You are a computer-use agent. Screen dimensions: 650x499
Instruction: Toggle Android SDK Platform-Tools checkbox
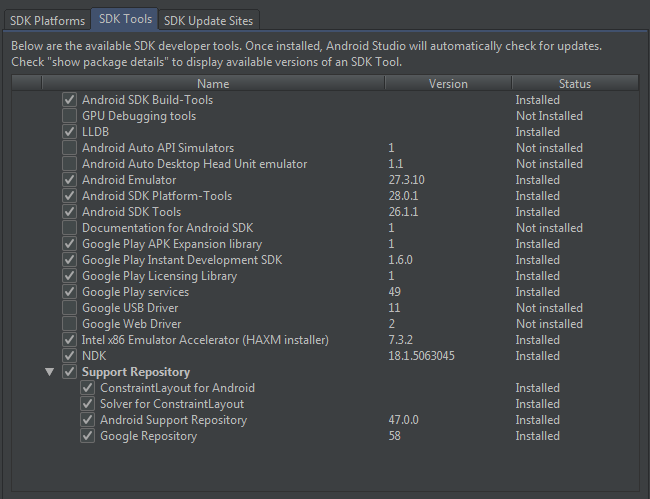69,196
